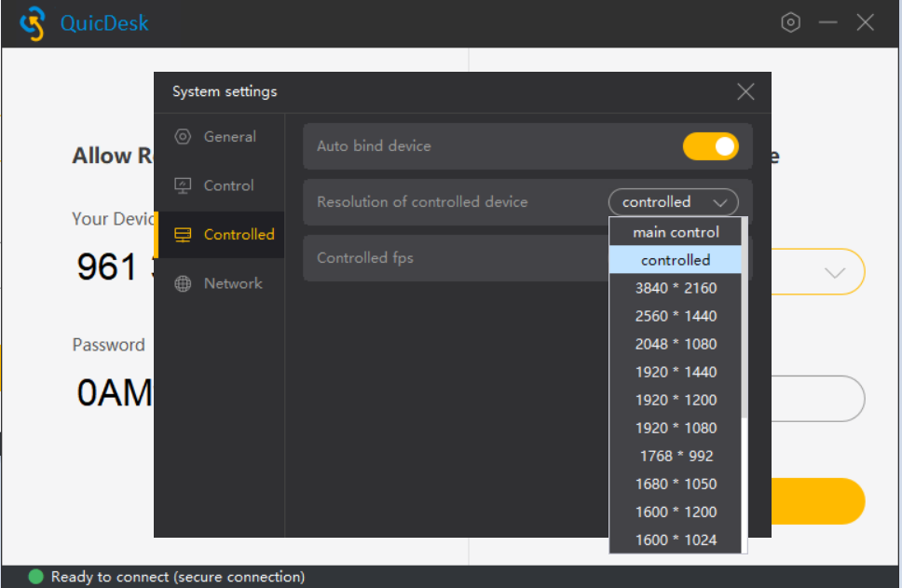Choose 1920 * 1440 resolution
This screenshot has height=588, width=902.
(676, 372)
